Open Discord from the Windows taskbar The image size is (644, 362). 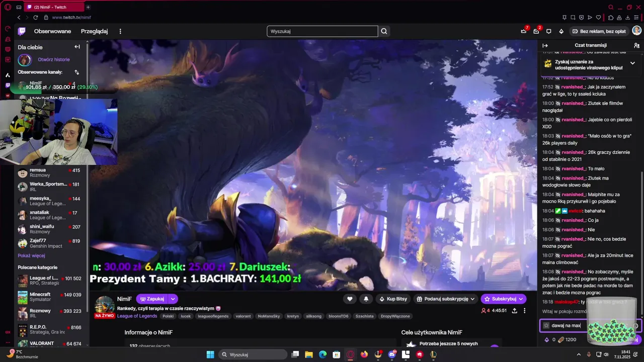click(392, 354)
